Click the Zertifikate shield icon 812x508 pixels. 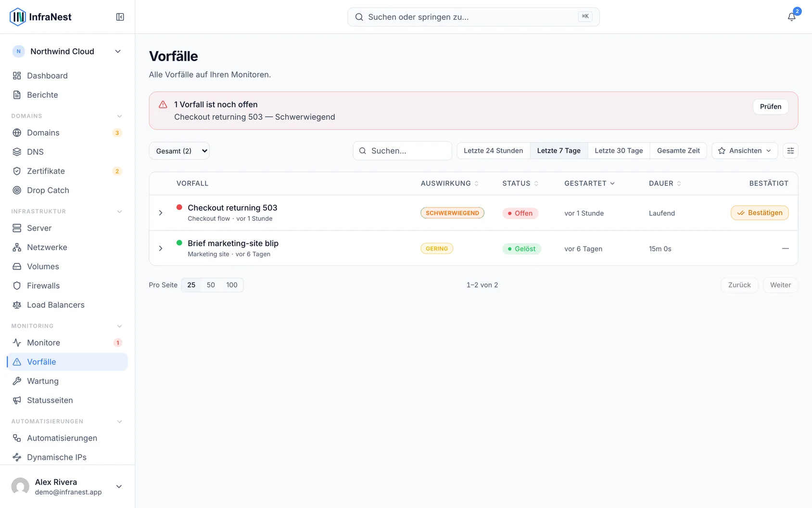click(17, 171)
